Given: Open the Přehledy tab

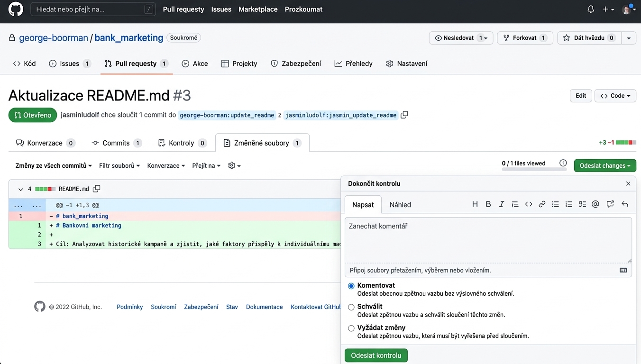Looking at the screenshot, I should click(x=354, y=64).
